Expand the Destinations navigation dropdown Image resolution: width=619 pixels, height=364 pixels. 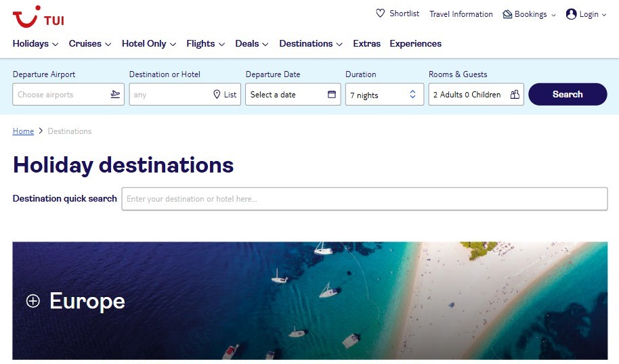[311, 44]
